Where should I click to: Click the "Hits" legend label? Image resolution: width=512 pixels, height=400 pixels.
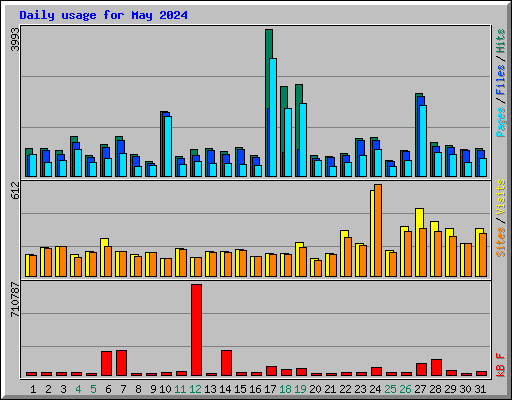(501, 41)
